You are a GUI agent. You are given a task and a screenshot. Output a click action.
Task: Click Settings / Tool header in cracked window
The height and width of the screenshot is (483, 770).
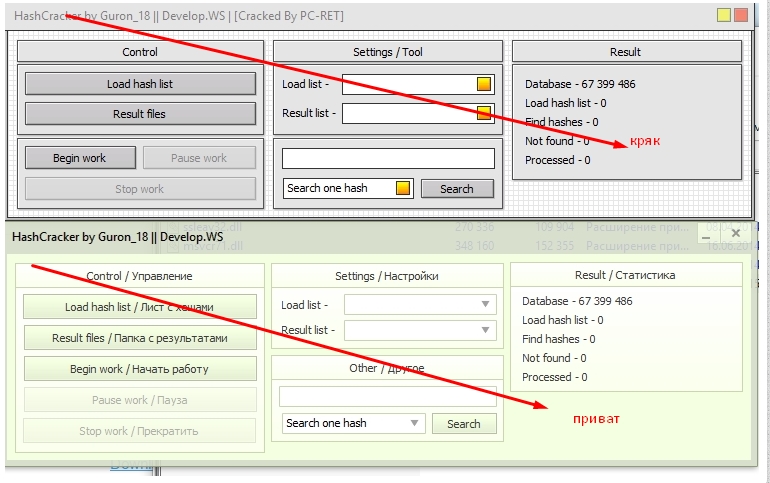point(388,52)
